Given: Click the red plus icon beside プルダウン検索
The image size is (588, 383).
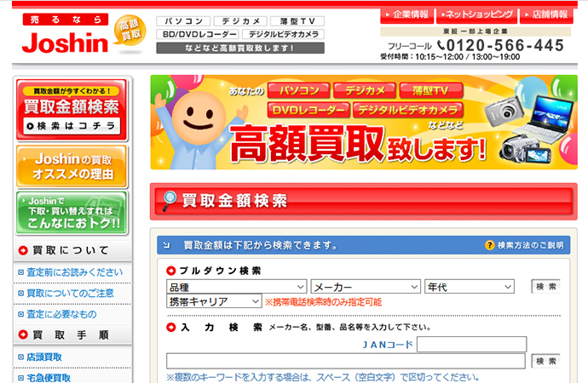Looking at the screenshot, I should point(171,271).
